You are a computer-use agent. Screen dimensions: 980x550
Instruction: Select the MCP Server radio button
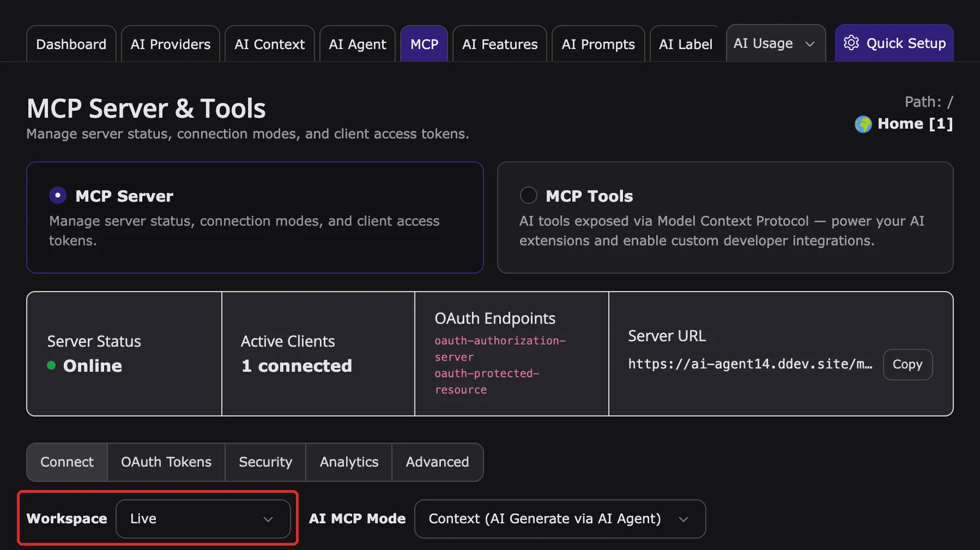58,195
